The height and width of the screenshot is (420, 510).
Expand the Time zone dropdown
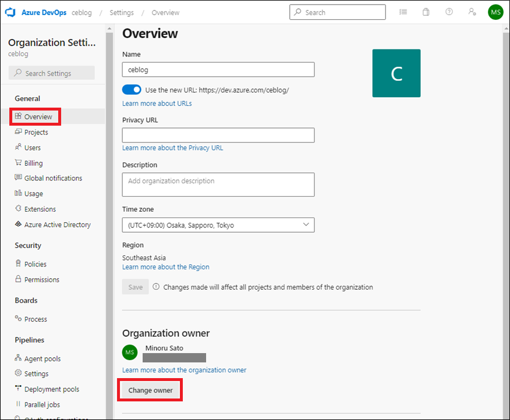[218, 225]
